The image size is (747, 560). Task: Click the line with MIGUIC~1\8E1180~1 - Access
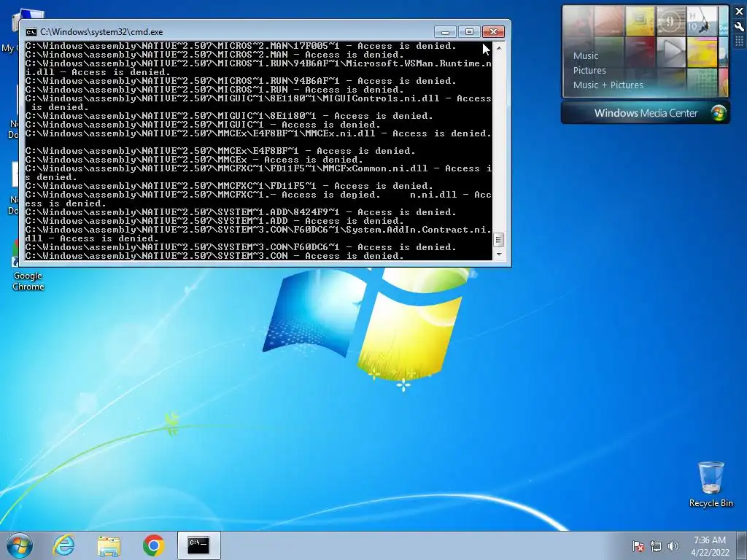(229, 116)
